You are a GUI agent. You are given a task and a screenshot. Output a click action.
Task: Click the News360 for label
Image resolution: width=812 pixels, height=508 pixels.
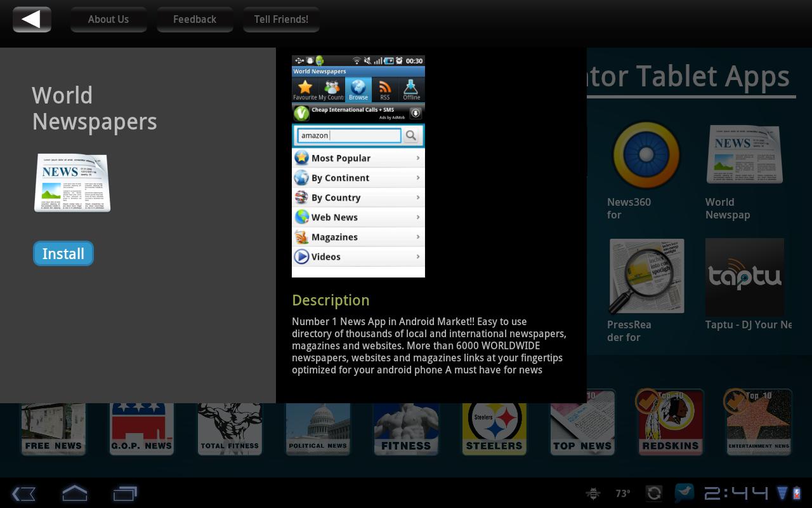(x=629, y=208)
